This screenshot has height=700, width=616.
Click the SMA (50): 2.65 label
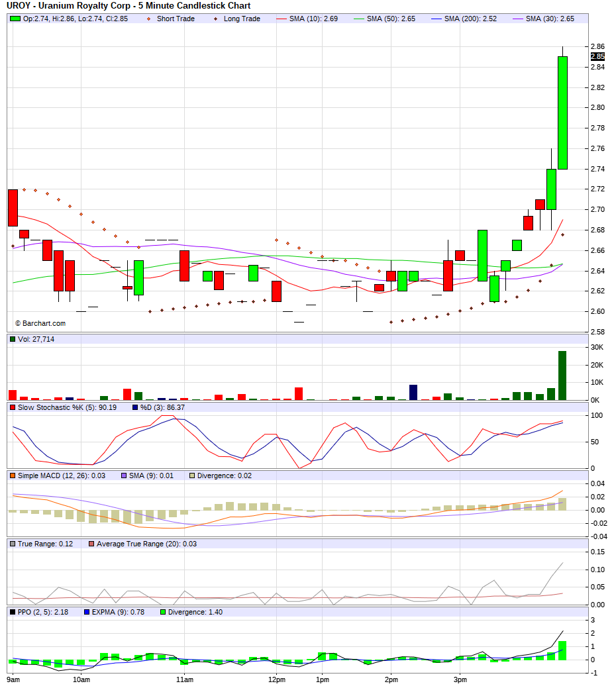(391, 19)
